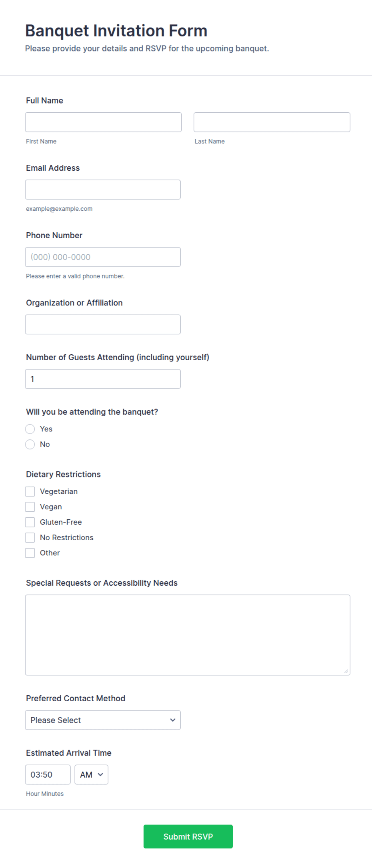Click the Phone Number field
The image size is (372, 868).
(x=103, y=257)
